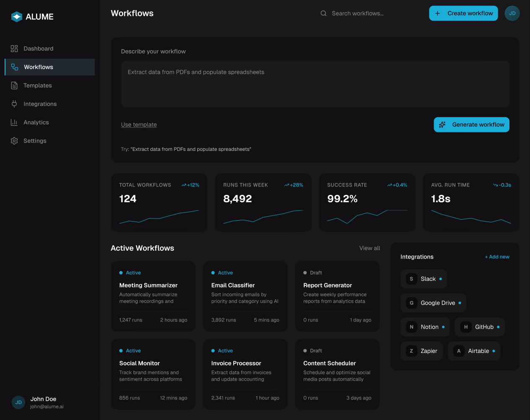Open the Content Scheduler draft card
Screen dimensions: 530x420
pyautogui.click(x=337, y=374)
